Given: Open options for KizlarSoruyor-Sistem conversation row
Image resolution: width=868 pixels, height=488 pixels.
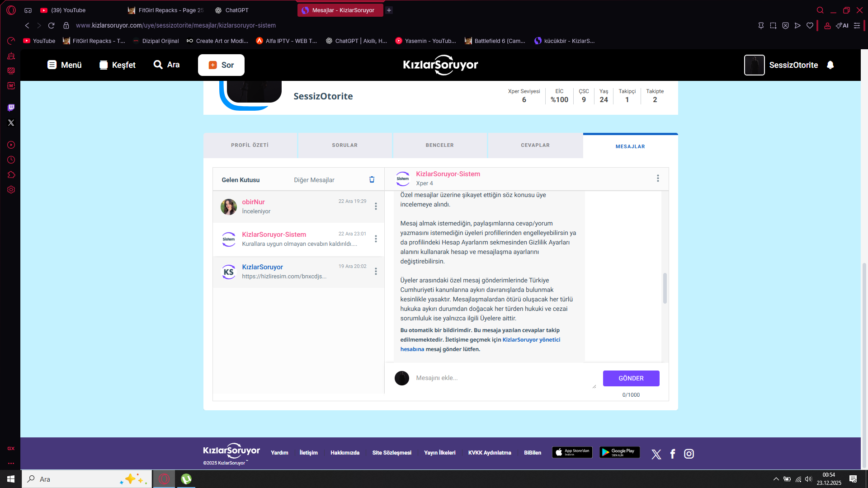Looking at the screenshot, I should pos(376,239).
